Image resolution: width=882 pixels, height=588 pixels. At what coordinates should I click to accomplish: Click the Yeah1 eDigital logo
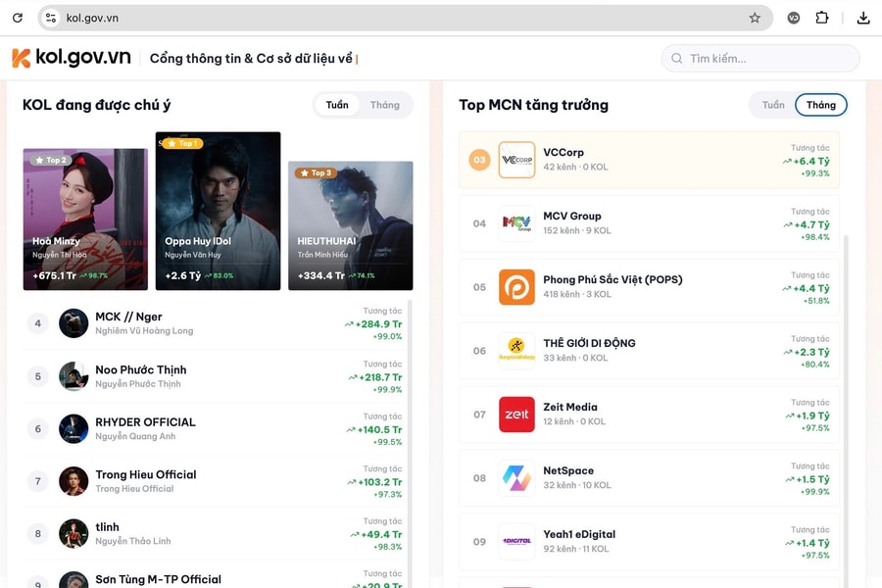click(x=516, y=541)
